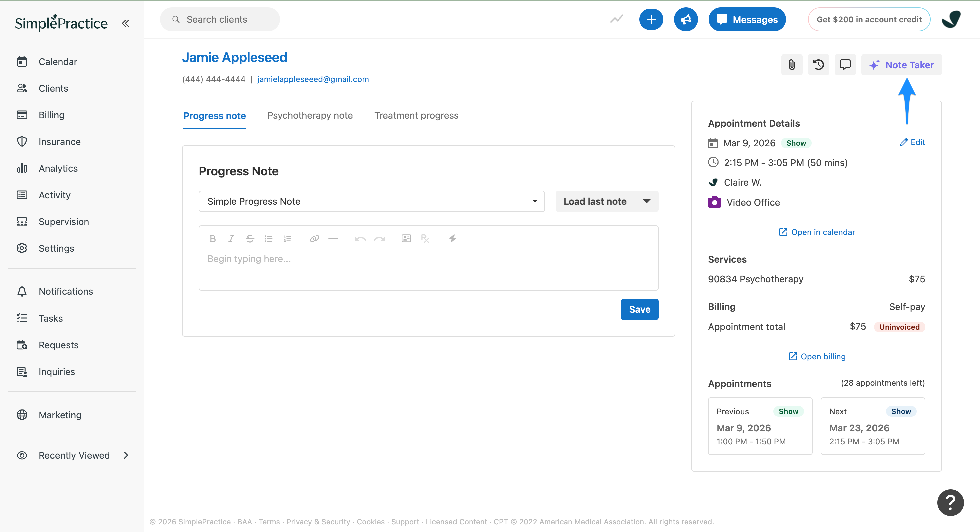Click into the note text area
The width and height of the screenshot is (980, 532).
(x=428, y=268)
